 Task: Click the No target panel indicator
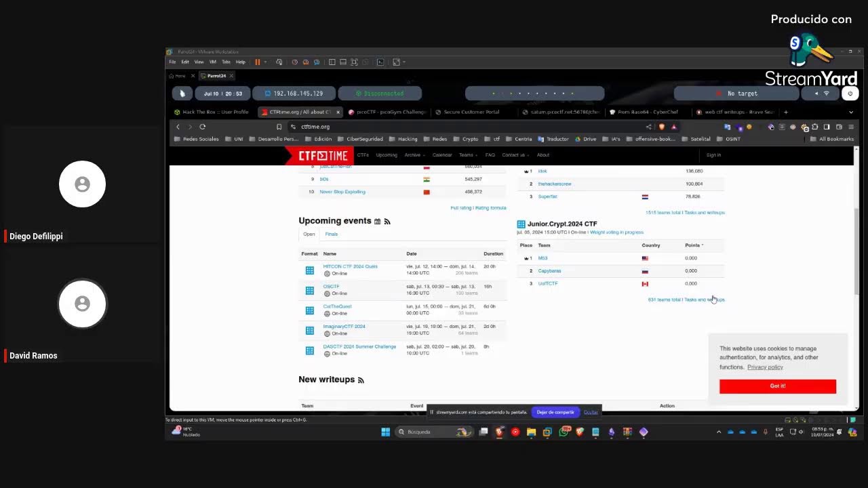(x=737, y=94)
